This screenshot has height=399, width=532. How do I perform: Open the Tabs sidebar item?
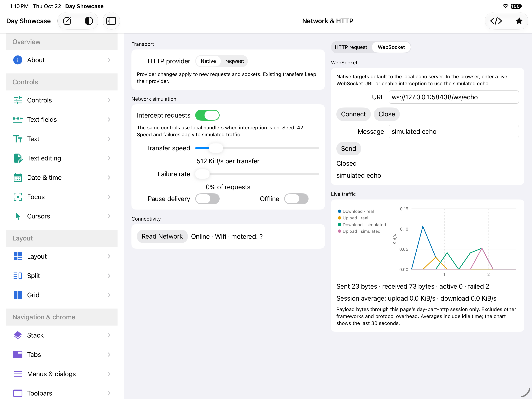[62, 355]
